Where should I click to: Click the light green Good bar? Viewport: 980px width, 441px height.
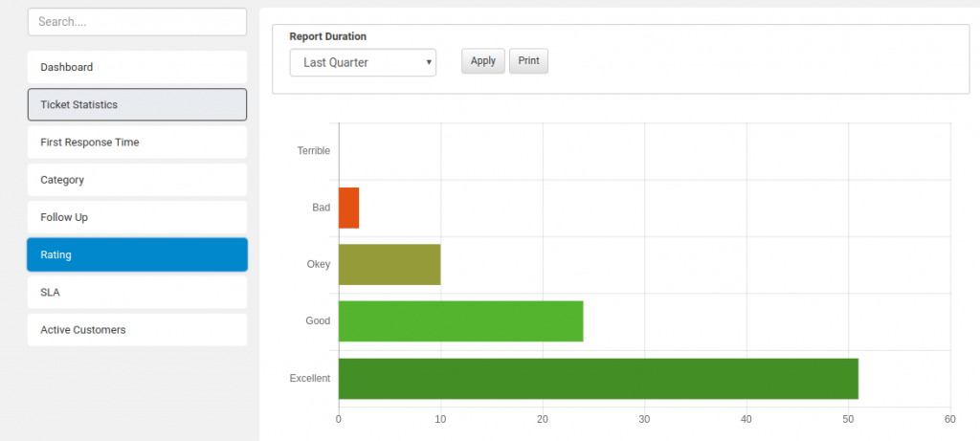pos(460,320)
